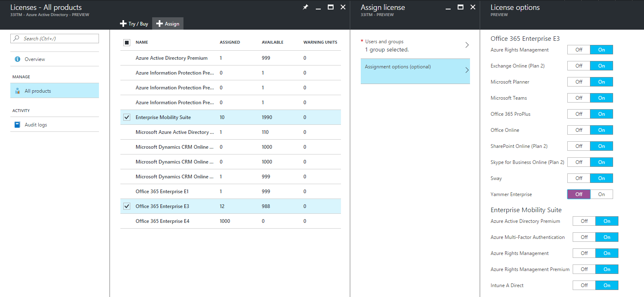Open Assignment options via its chevron

467,71
